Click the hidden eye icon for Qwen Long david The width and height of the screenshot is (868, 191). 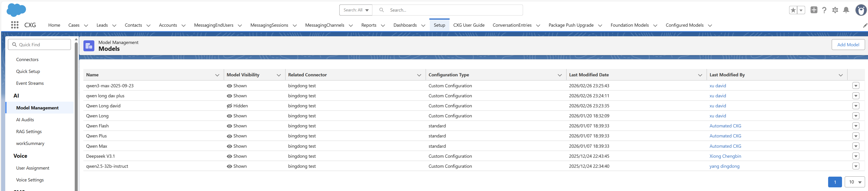click(229, 106)
